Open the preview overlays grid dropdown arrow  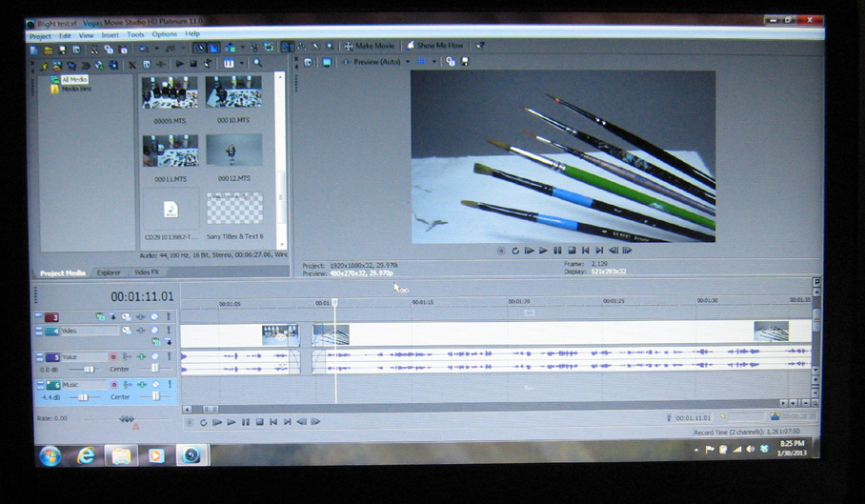(x=434, y=62)
